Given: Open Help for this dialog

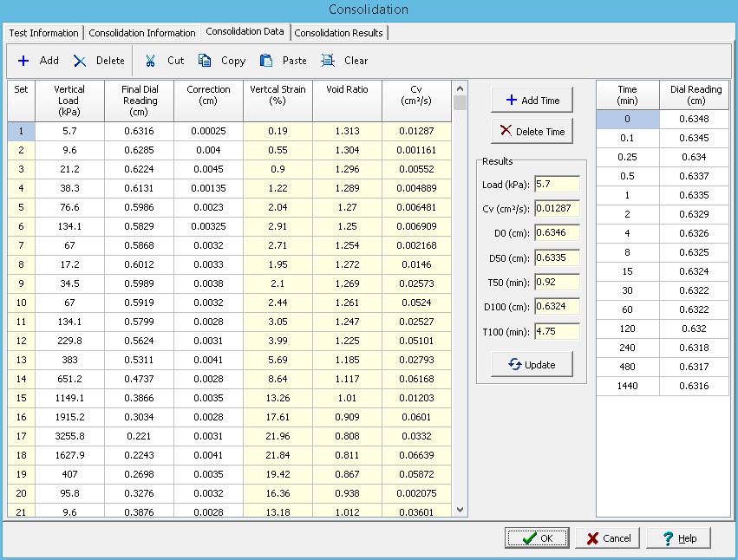Looking at the screenshot, I should pyautogui.click(x=678, y=538).
